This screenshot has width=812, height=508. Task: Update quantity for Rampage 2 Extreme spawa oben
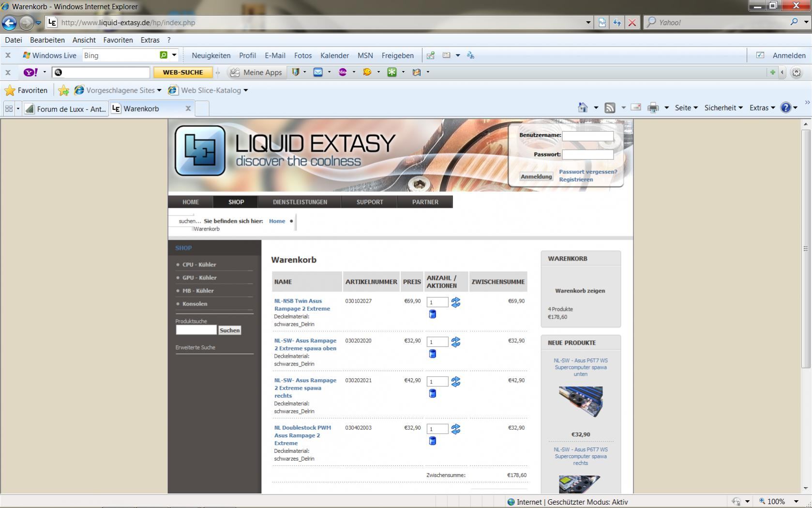(455, 342)
